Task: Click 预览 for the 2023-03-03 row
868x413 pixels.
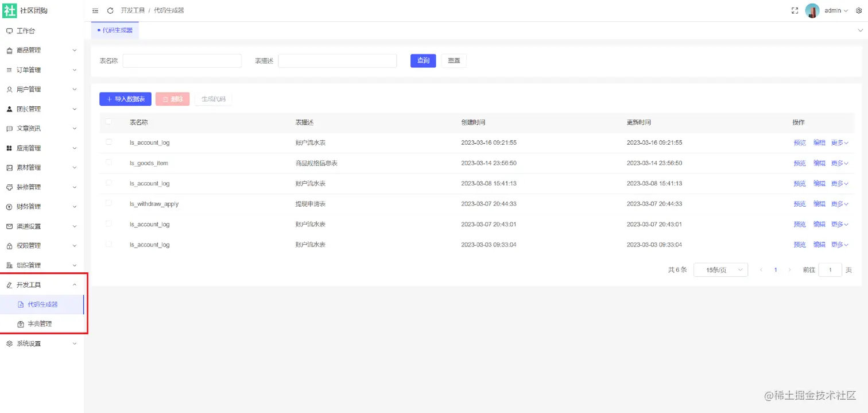Action: (x=800, y=245)
